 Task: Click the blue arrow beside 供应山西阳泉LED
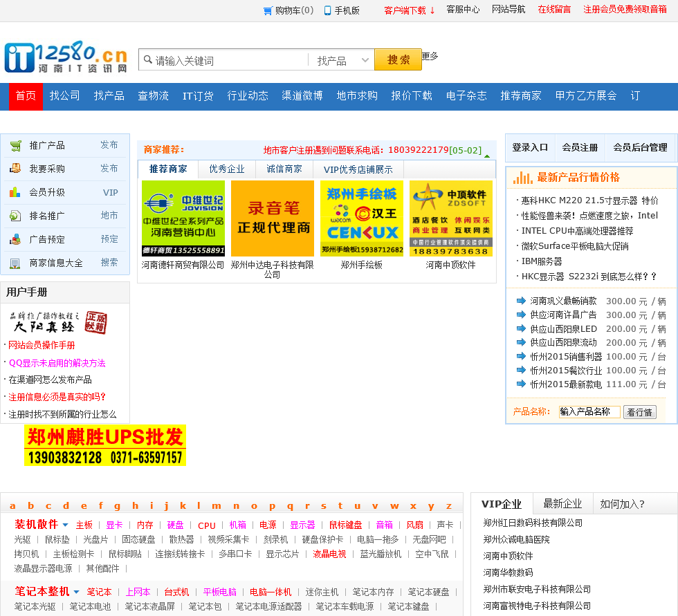click(521, 328)
